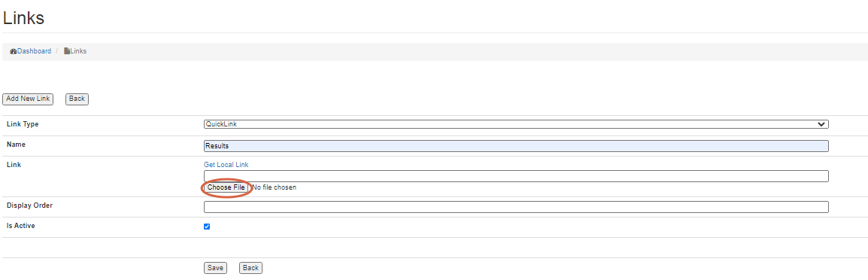The image size is (868, 280).
Task: Open the Dashboard breadcrumb link
Action: [35, 51]
